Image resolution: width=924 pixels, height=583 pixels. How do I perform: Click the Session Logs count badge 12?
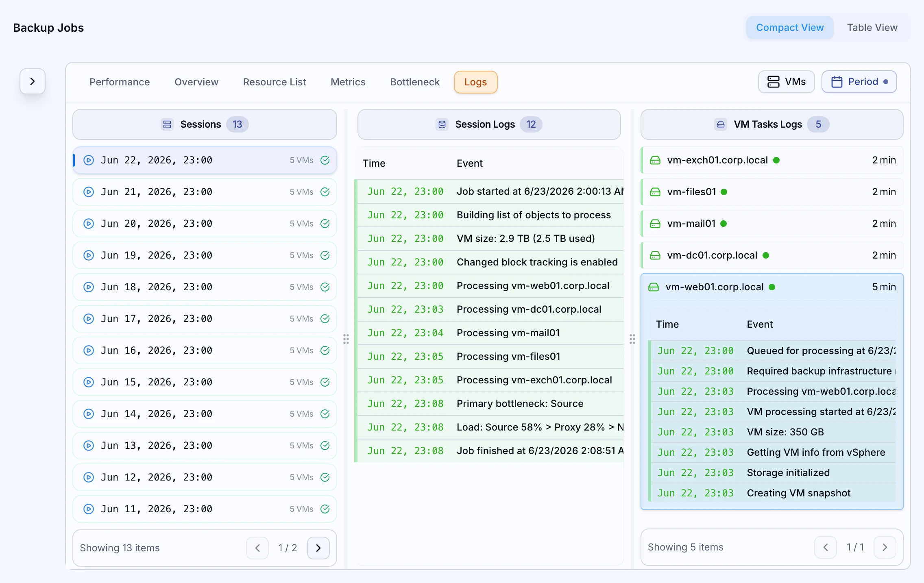pos(531,124)
